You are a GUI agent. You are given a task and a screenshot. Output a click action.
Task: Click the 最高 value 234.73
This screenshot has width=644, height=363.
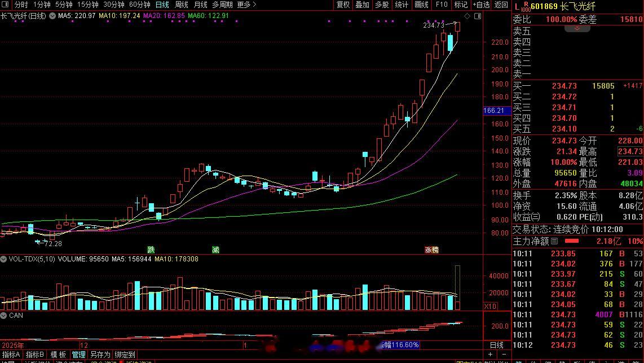click(630, 151)
